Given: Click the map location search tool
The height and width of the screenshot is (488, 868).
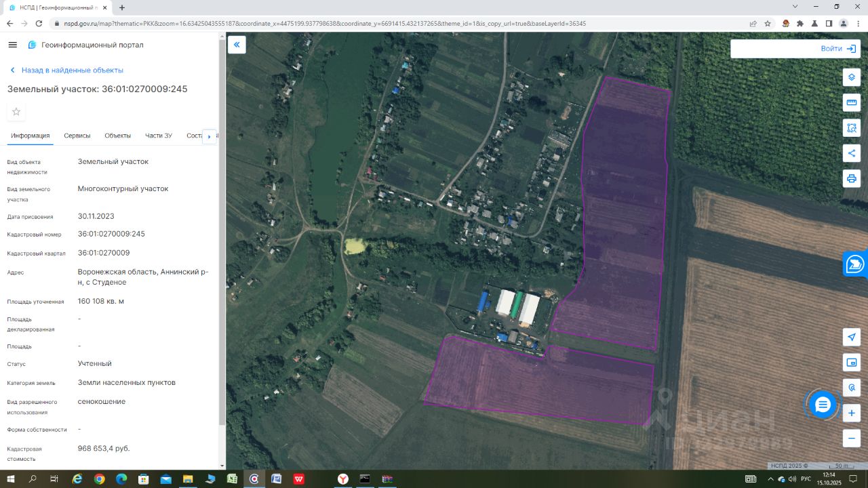Looking at the screenshot, I should (852, 388).
